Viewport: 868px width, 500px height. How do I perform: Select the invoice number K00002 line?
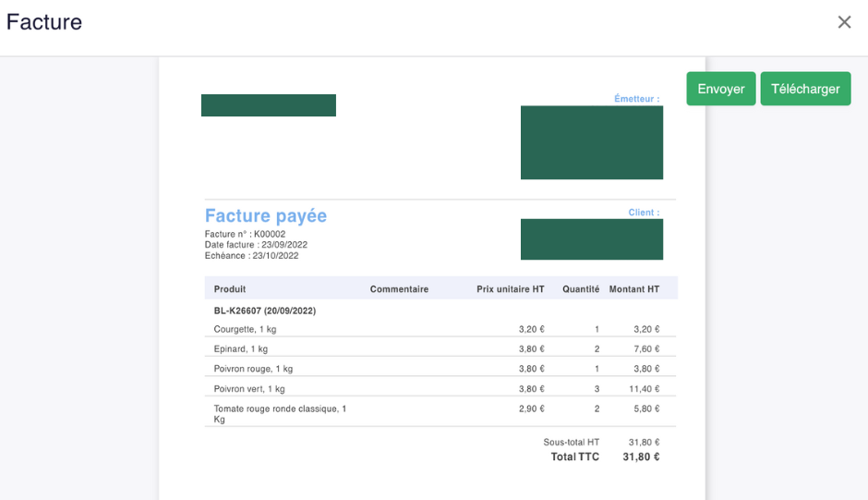(245, 235)
